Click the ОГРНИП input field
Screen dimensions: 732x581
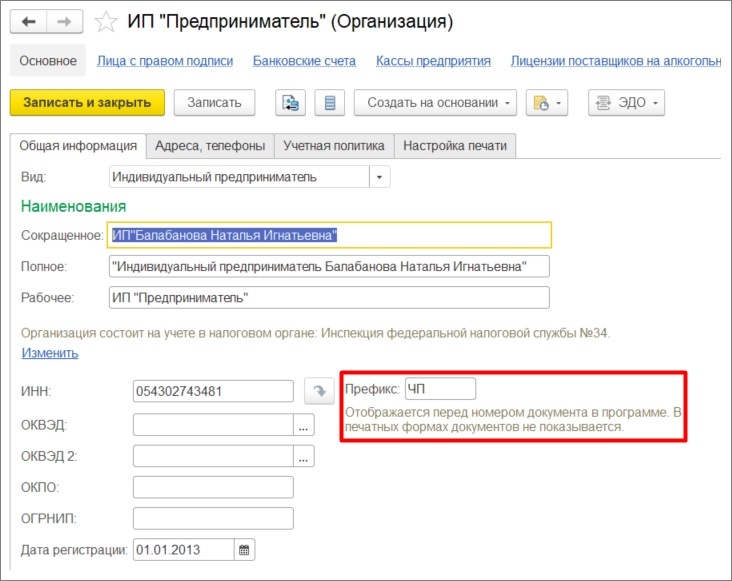click(x=213, y=518)
